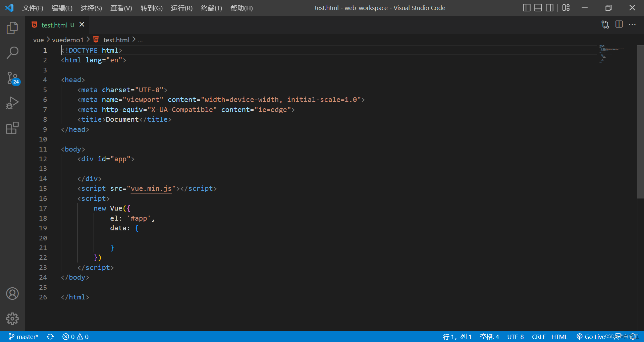Open the 查看(V) menu
This screenshot has width=644, height=342.
tap(121, 8)
